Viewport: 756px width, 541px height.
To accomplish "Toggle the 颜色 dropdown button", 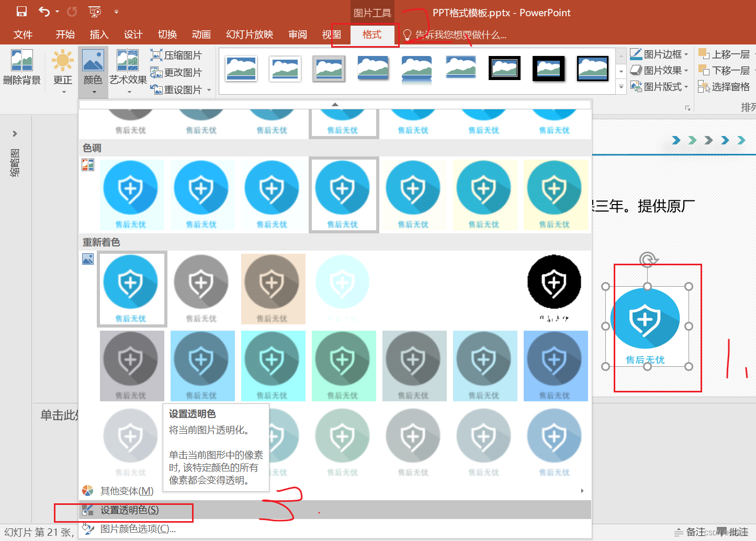I will (93, 71).
